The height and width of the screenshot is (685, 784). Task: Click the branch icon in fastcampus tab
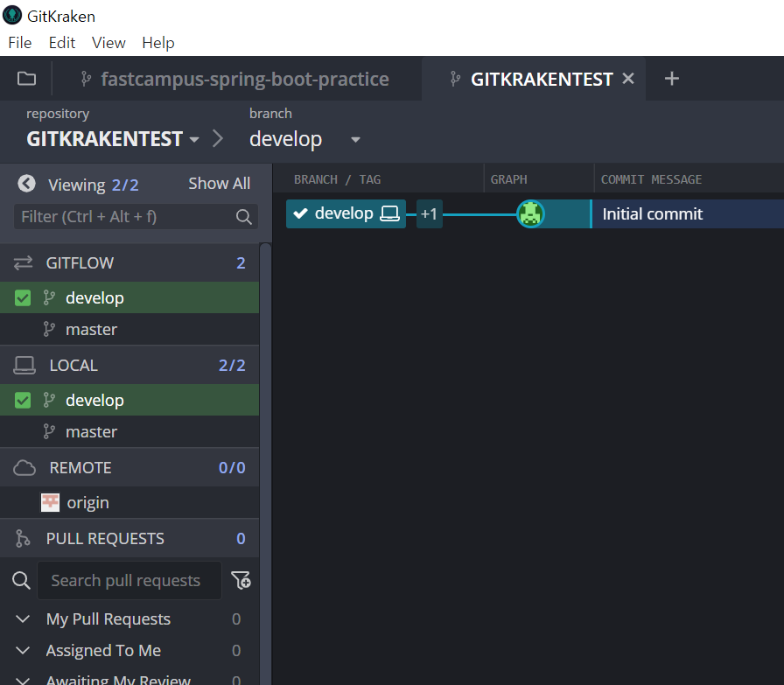(x=86, y=79)
